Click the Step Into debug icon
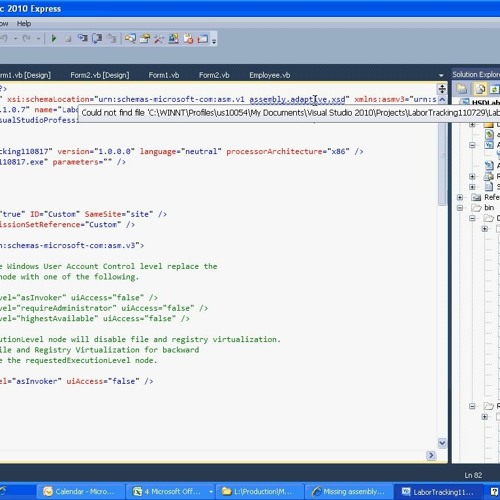Viewport: 500px width, 500px height. 82,39
